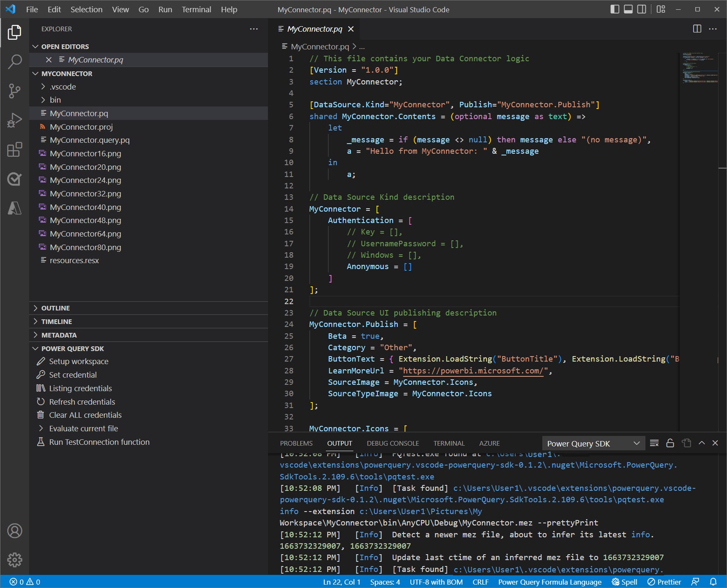Image resolution: width=727 pixels, height=588 pixels.
Task: Click the code minimap overview
Action: [x=700, y=68]
